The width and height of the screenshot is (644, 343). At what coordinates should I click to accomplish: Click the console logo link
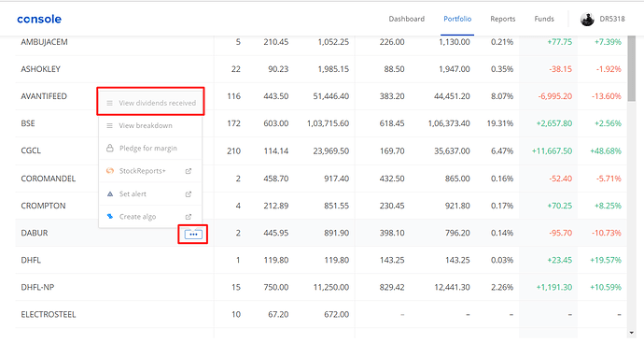coord(39,19)
